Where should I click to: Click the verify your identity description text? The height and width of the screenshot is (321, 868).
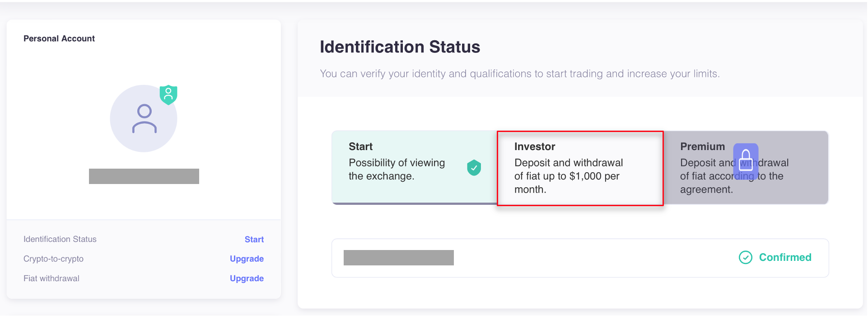point(519,74)
